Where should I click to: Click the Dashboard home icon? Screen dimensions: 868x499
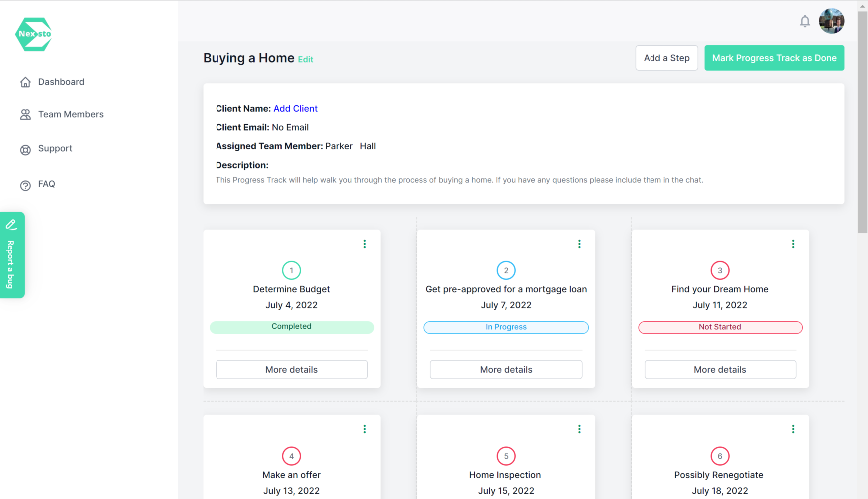coord(25,82)
